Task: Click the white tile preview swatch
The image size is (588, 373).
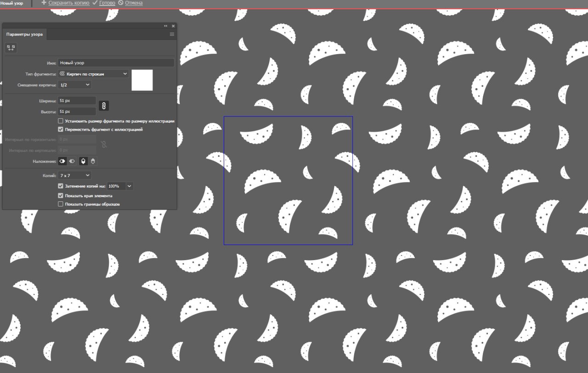Action: point(142,80)
